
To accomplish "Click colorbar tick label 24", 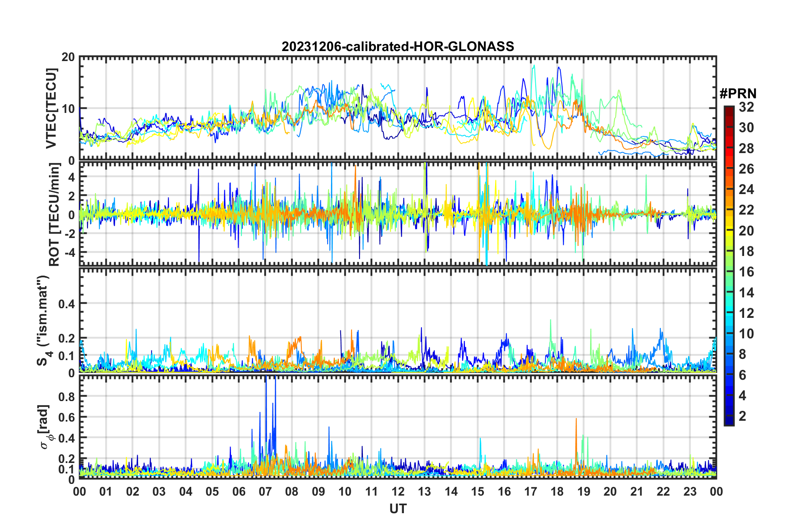I will [x=746, y=189].
